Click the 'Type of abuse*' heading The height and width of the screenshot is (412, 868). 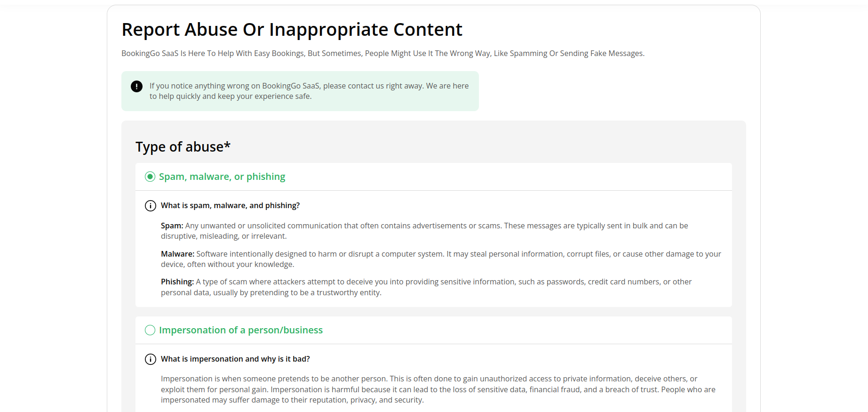(x=183, y=147)
